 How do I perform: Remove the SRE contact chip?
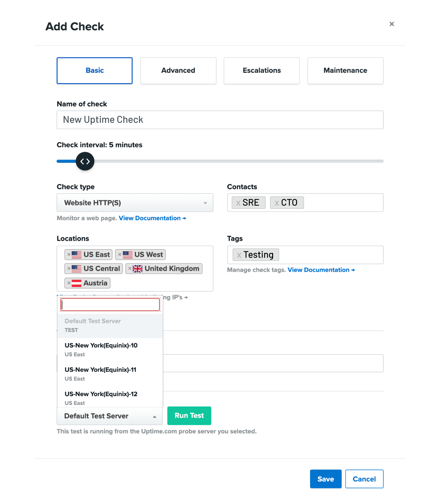[238, 203]
